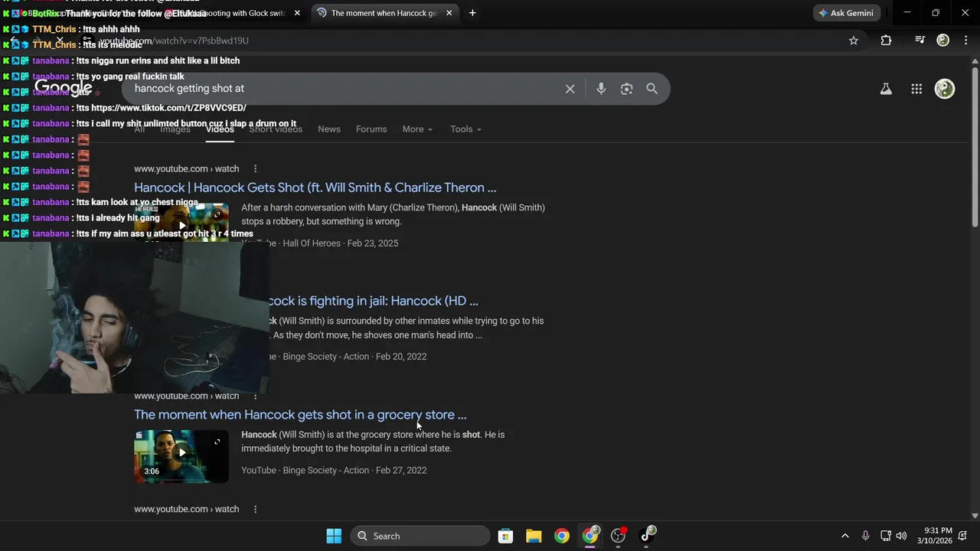Open OBS Studio from the taskbar
The width and height of the screenshot is (980, 551).
618,536
